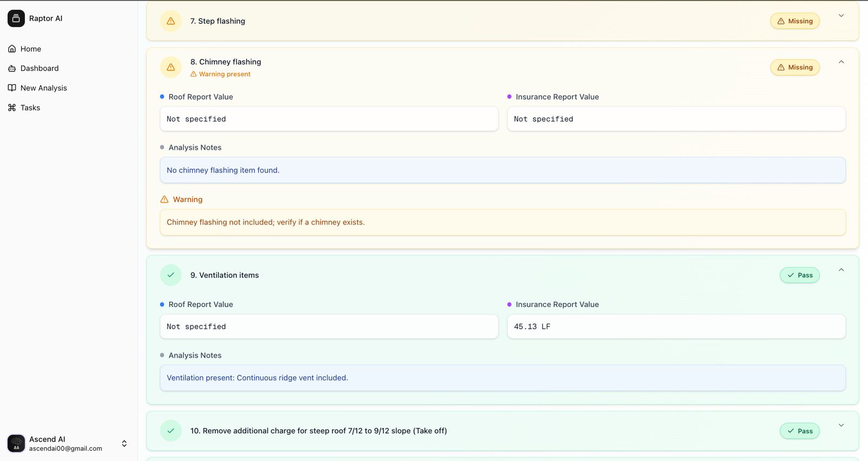Expand the Step flashing section

click(x=841, y=16)
